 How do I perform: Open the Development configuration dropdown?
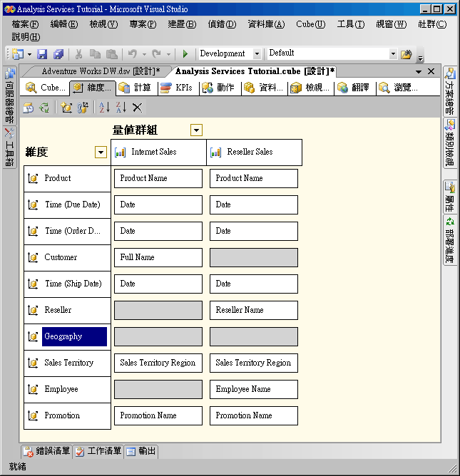click(x=257, y=54)
